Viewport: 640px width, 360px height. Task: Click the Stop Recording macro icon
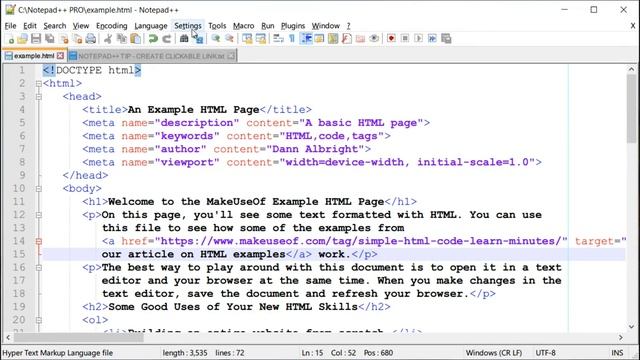405,39
